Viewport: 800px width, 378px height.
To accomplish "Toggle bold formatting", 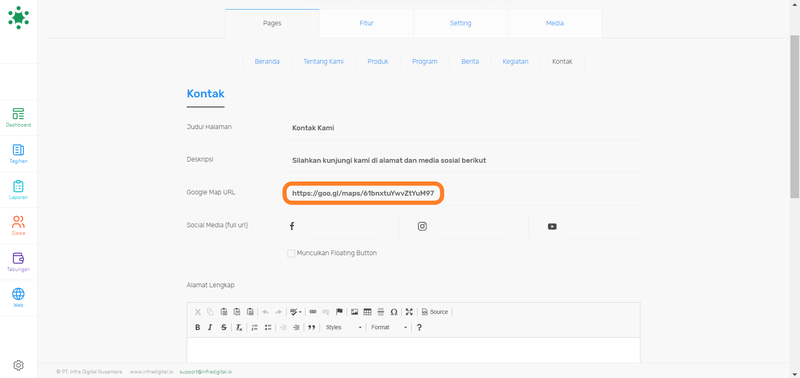I will [198, 327].
